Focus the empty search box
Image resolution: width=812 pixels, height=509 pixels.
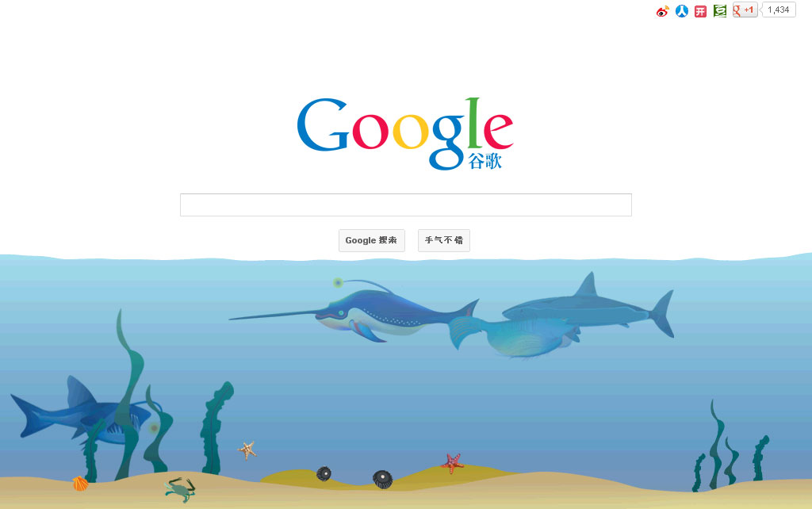[x=406, y=205]
